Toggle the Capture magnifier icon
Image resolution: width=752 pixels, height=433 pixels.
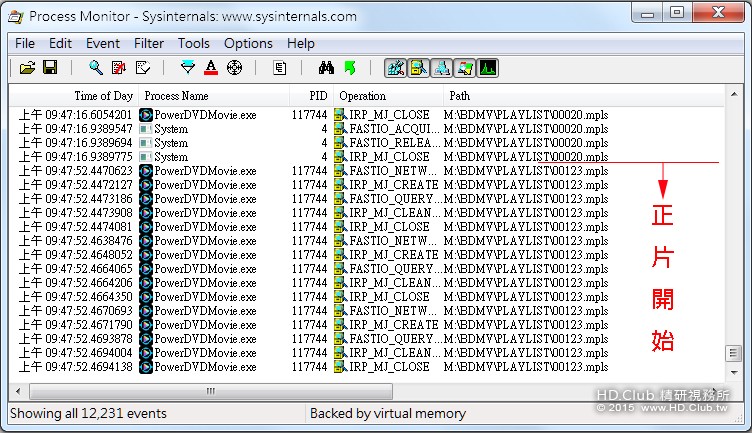[x=96, y=68]
